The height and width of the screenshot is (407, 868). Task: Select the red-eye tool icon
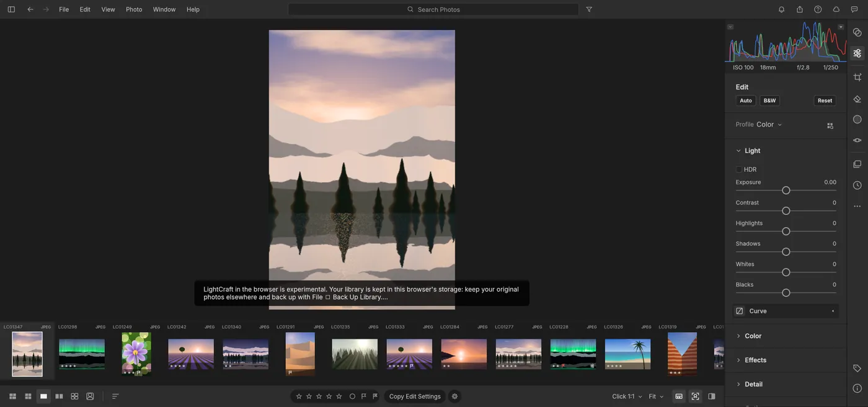coord(857,140)
